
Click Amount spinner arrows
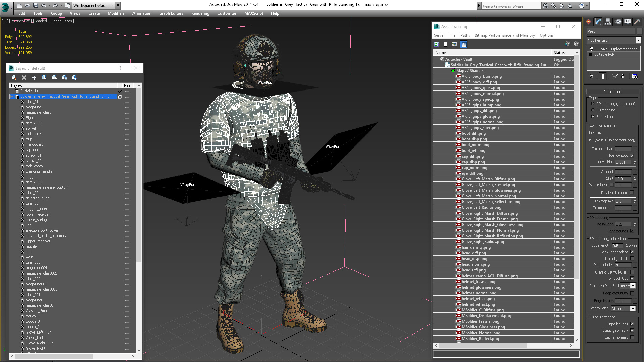[635, 172]
